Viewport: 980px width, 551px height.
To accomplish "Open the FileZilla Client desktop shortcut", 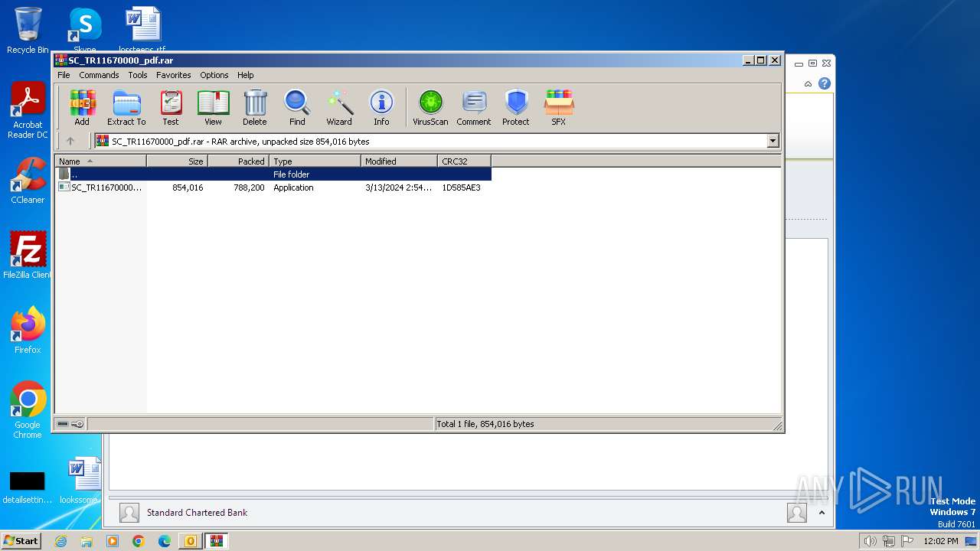I will pos(28,255).
